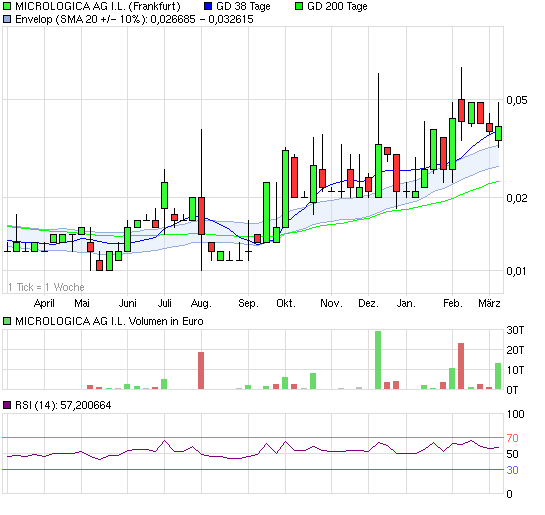Click the Dez. axis label
The width and height of the screenshot is (545, 515).
[368, 303]
